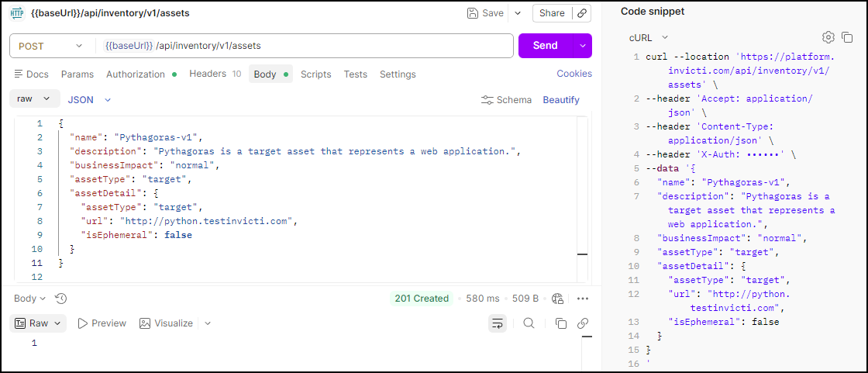This screenshot has width=868, height=373.
Task: Open the Cookies link
Action: pyautogui.click(x=573, y=74)
